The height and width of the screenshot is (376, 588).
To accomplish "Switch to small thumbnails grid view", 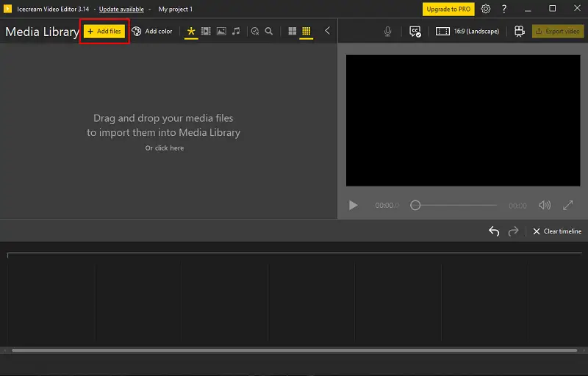I will pyautogui.click(x=306, y=31).
